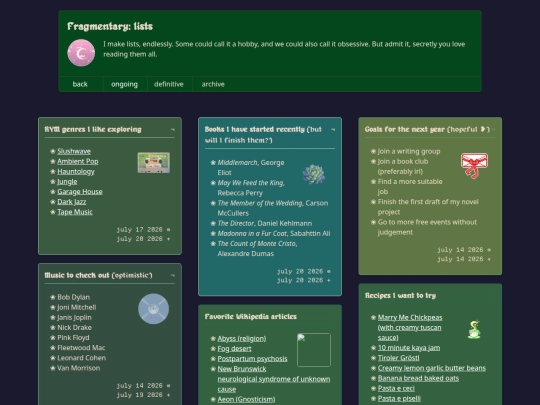Open the Marry Me Chickpeas recipe

410,328
